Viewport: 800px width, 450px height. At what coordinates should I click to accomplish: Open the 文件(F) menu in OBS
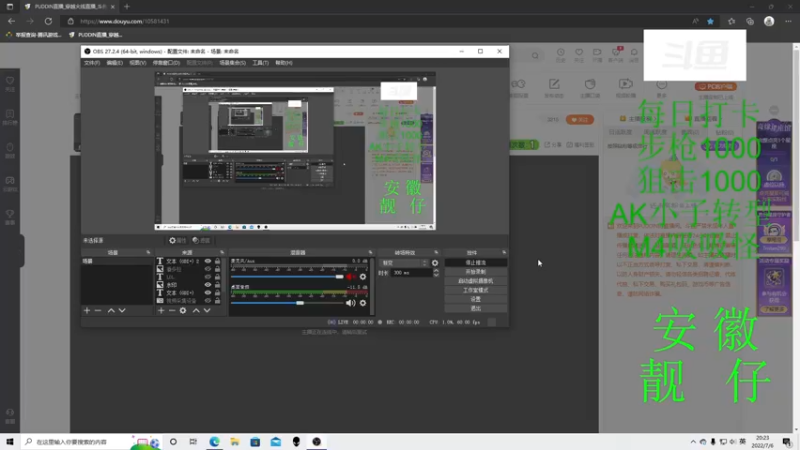tap(92, 63)
